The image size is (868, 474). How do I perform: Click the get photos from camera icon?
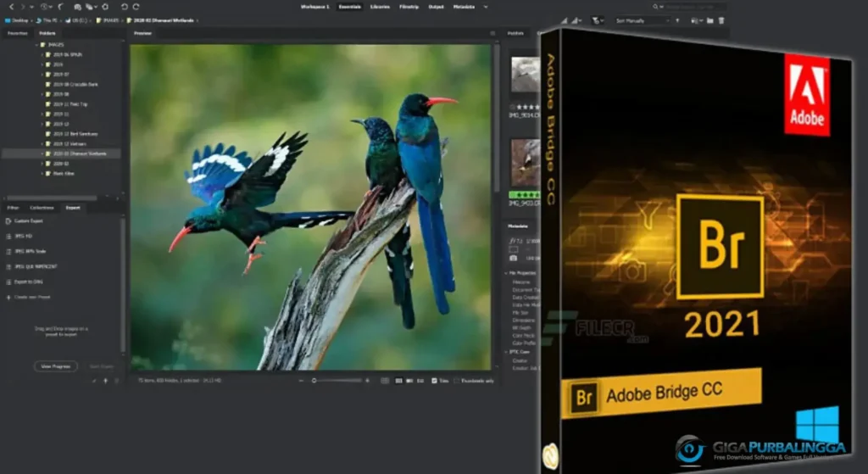tap(77, 7)
